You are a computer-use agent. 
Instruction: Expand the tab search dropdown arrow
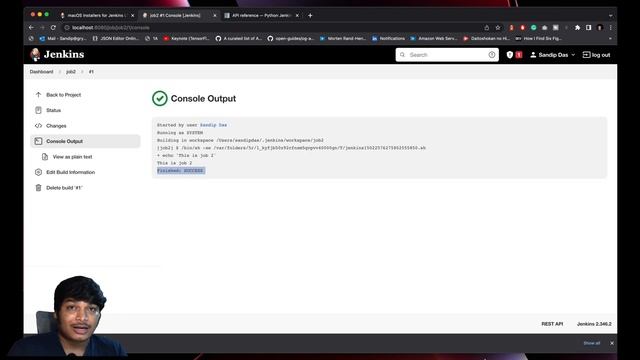point(610,16)
